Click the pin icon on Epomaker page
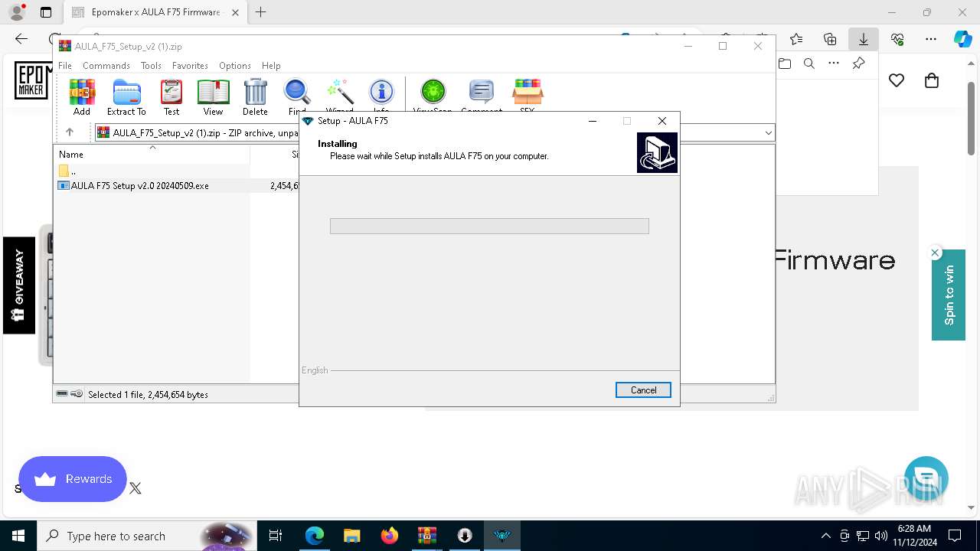The width and height of the screenshot is (980, 551). pos(858,64)
